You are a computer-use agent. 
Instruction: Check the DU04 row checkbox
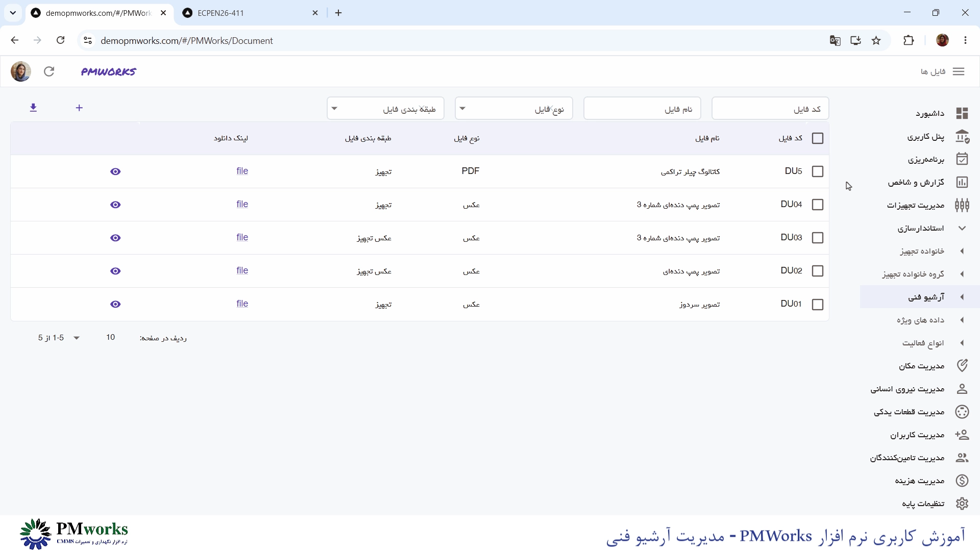point(818,205)
